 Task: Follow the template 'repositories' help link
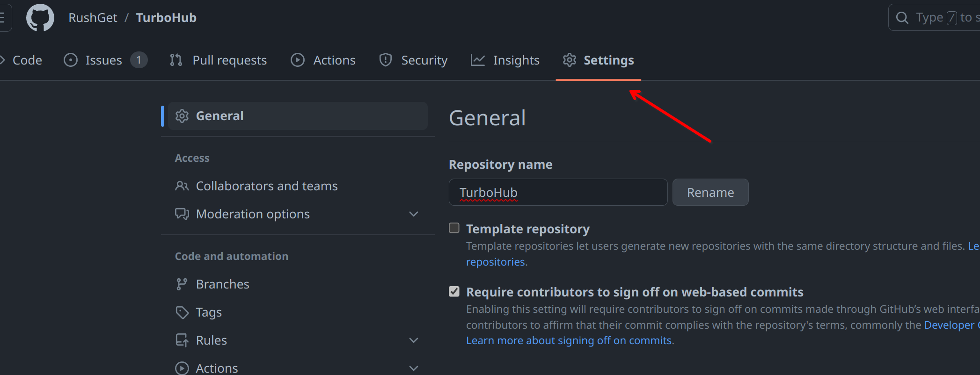(496, 262)
